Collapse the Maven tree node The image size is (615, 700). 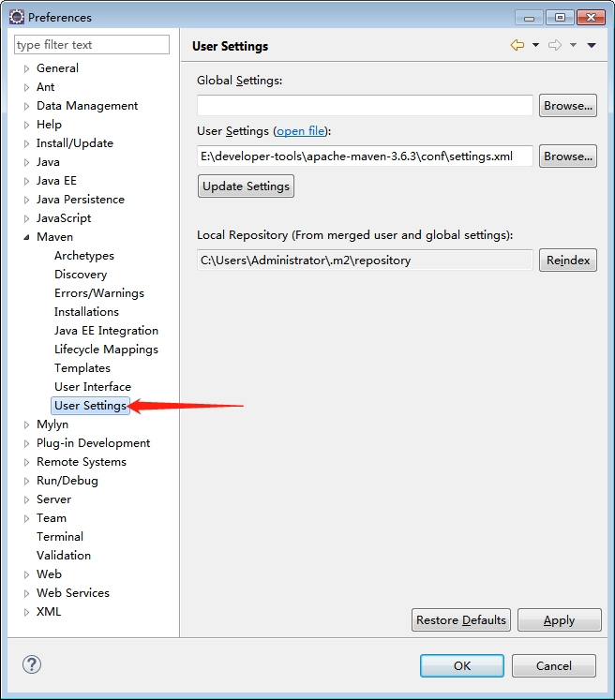click(26, 237)
